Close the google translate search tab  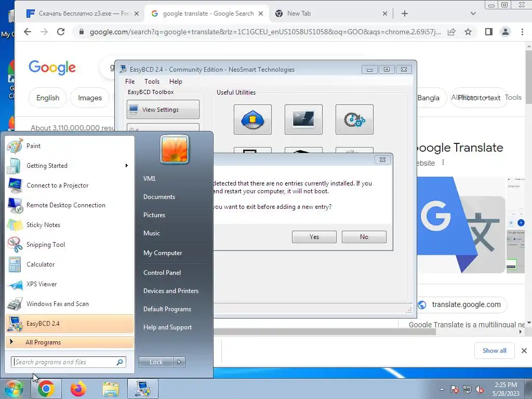[x=261, y=14]
